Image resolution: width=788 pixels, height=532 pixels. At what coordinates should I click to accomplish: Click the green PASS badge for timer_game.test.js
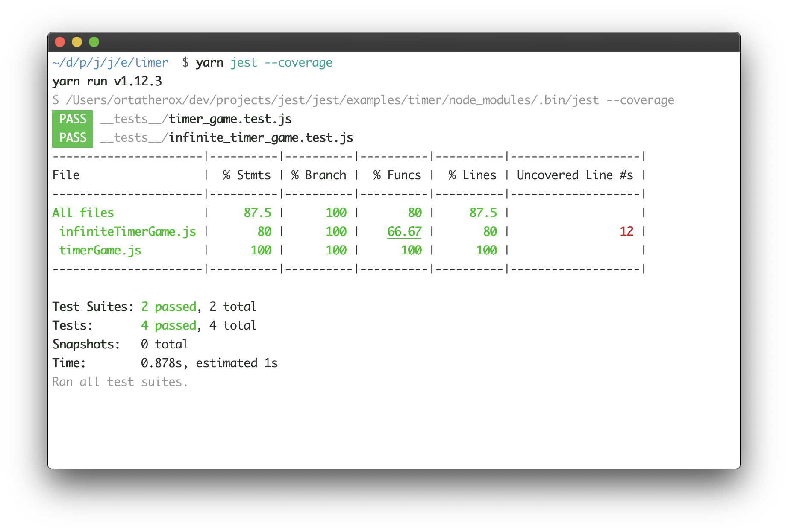72,119
